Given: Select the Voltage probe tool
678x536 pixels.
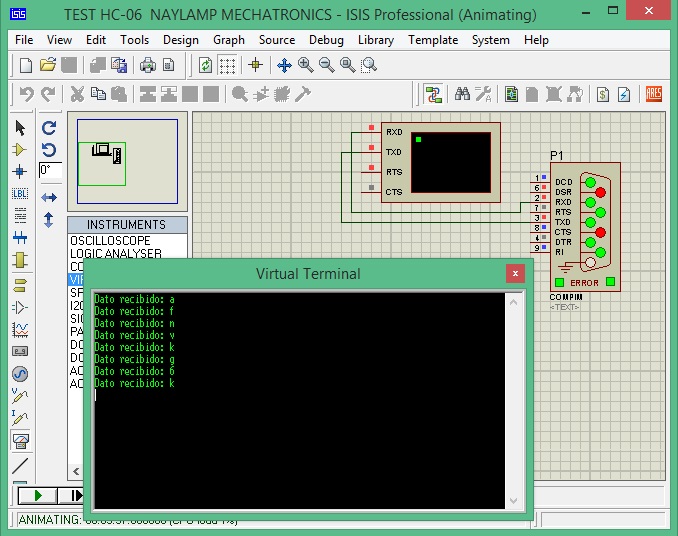Looking at the screenshot, I should pos(20,395).
